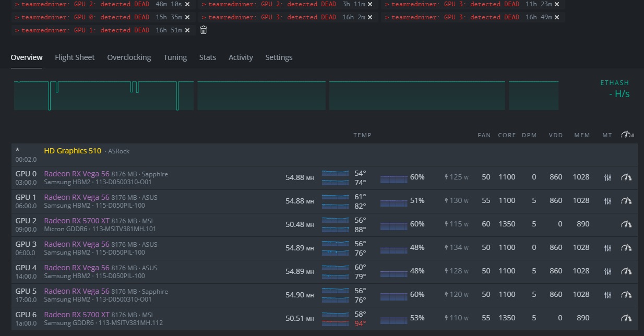Open the Activity tab
This screenshot has width=644, height=336.
click(241, 57)
